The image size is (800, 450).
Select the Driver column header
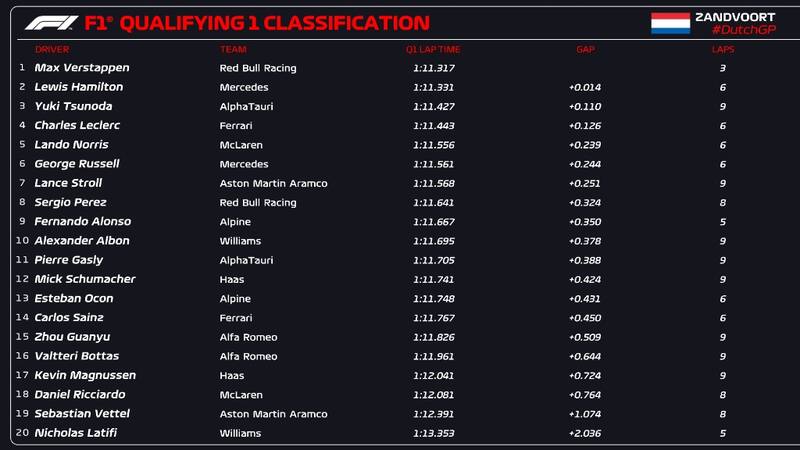click(52, 49)
